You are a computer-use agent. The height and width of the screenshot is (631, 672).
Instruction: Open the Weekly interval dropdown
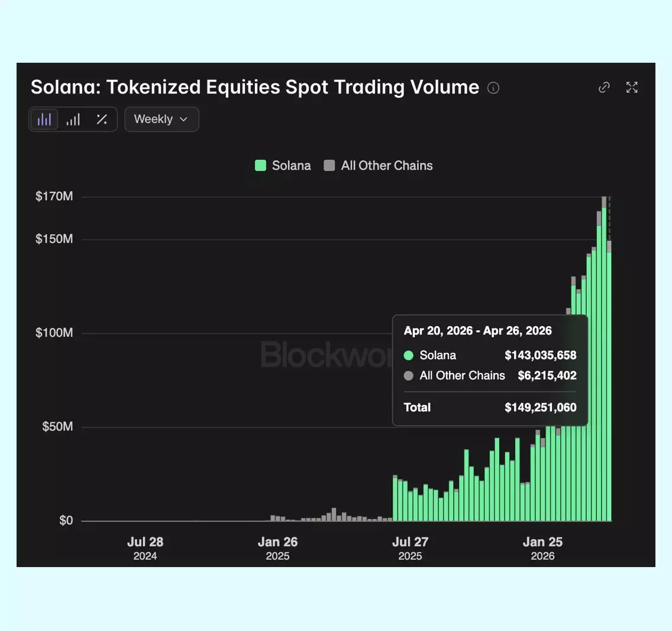161,119
